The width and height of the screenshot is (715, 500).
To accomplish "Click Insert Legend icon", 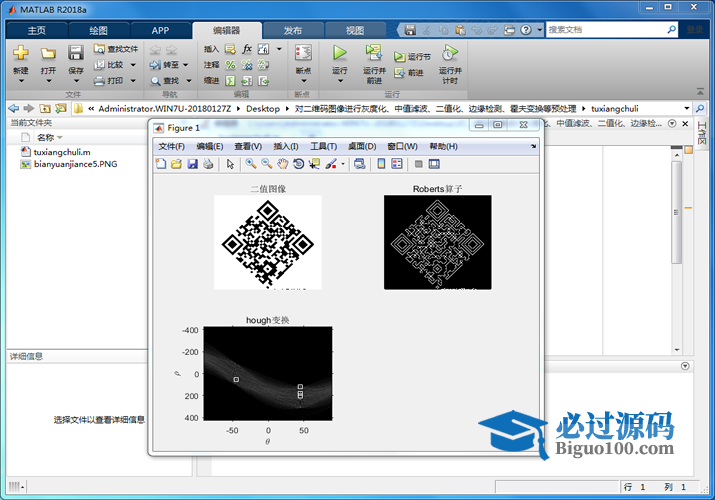I will pos(397,164).
